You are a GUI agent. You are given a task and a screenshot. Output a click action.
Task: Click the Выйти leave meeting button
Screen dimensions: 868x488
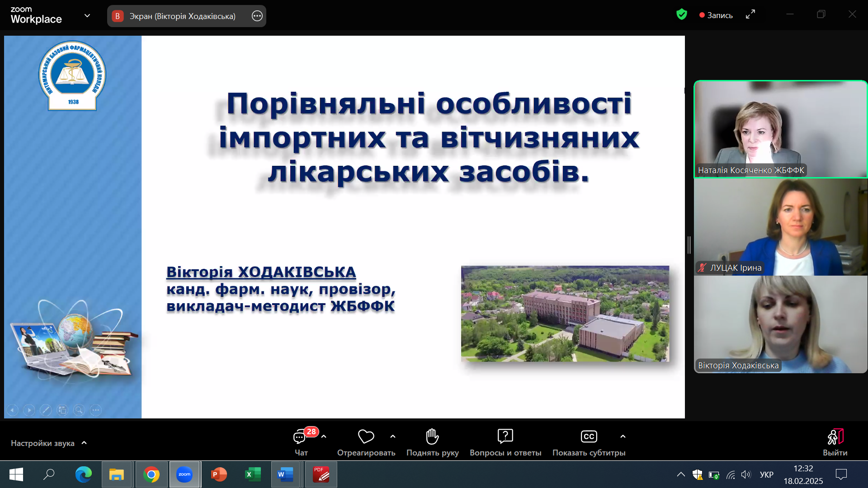[835, 443]
